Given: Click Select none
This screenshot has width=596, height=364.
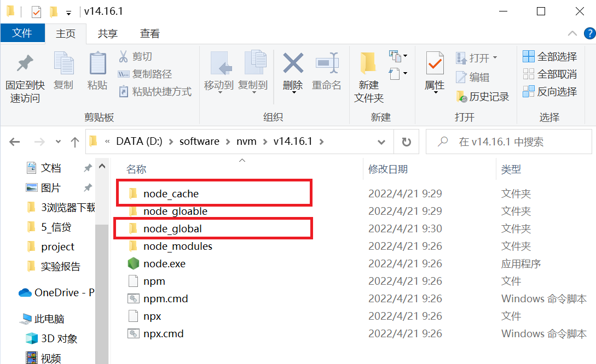Looking at the screenshot, I should tap(550, 74).
